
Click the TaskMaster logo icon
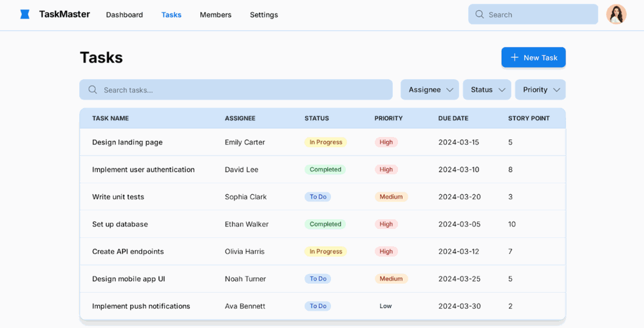[25, 14]
